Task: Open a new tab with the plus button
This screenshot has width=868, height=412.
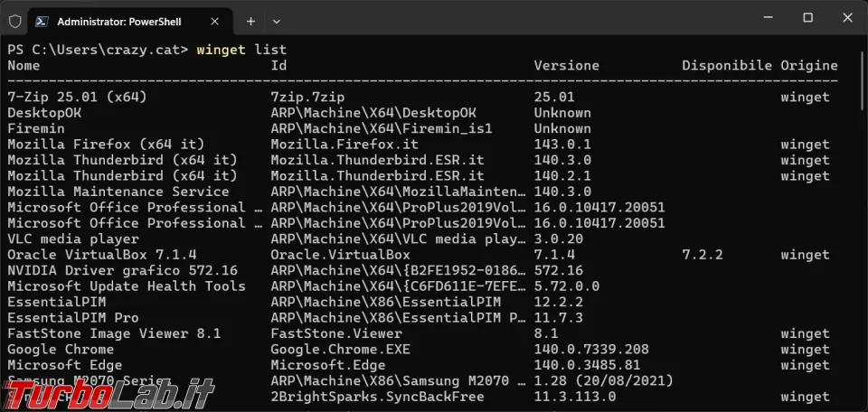Action: coord(250,20)
